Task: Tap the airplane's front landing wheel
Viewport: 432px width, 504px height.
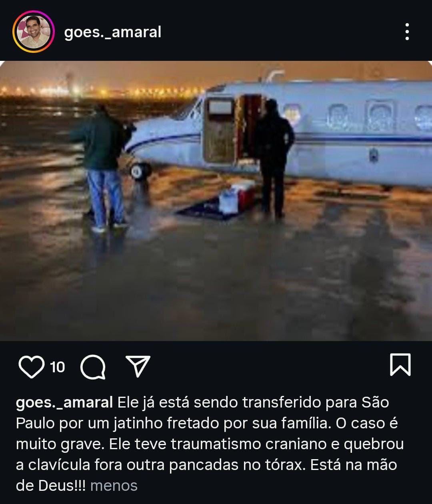Action: point(141,170)
